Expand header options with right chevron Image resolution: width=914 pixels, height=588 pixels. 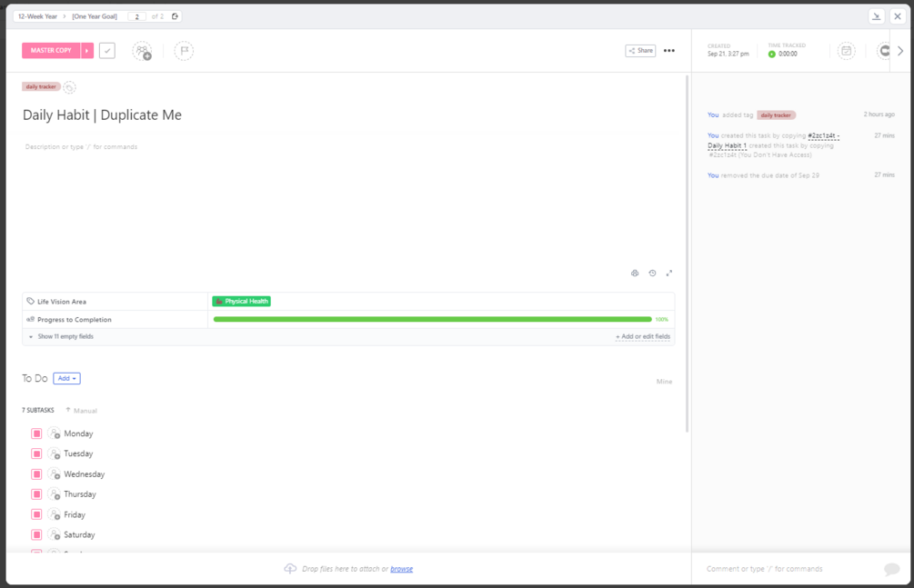[900, 51]
